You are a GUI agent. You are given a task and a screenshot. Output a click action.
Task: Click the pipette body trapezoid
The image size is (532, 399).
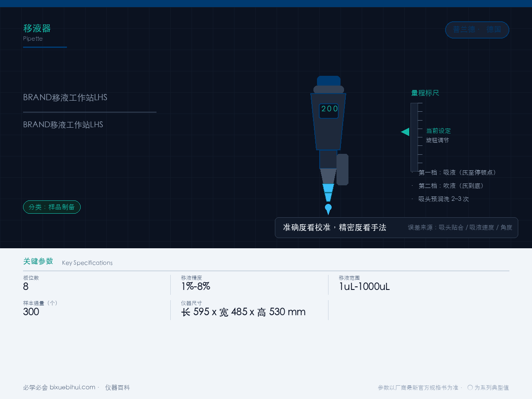pyautogui.click(x=329, y=121)
